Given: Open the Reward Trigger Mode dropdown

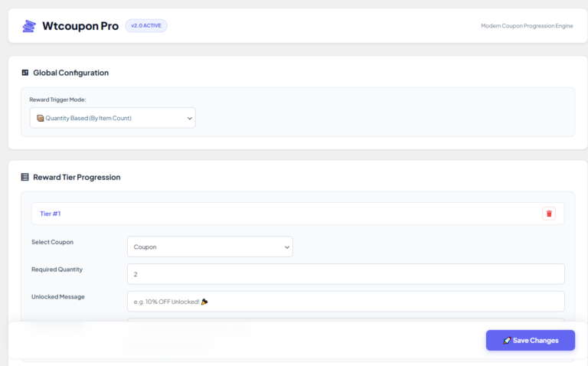Looking at the screenshot, I should (x=113, y=118).
